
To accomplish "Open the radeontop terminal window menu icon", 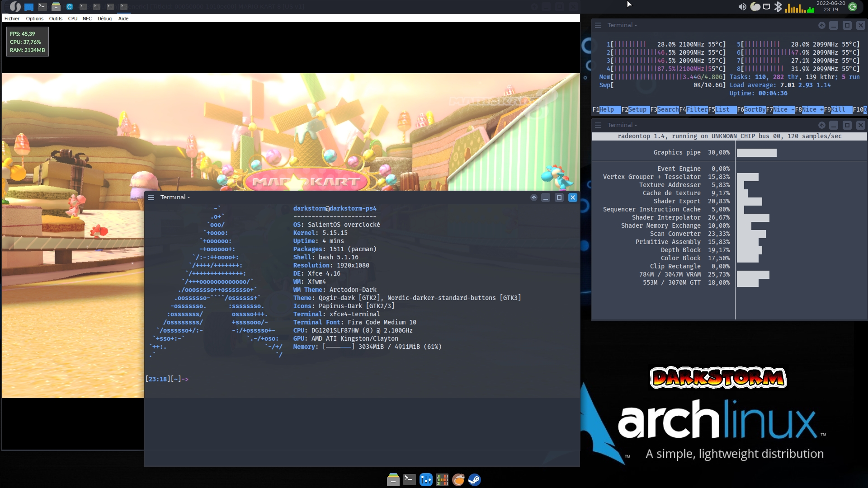I will (x=598, y=125).
